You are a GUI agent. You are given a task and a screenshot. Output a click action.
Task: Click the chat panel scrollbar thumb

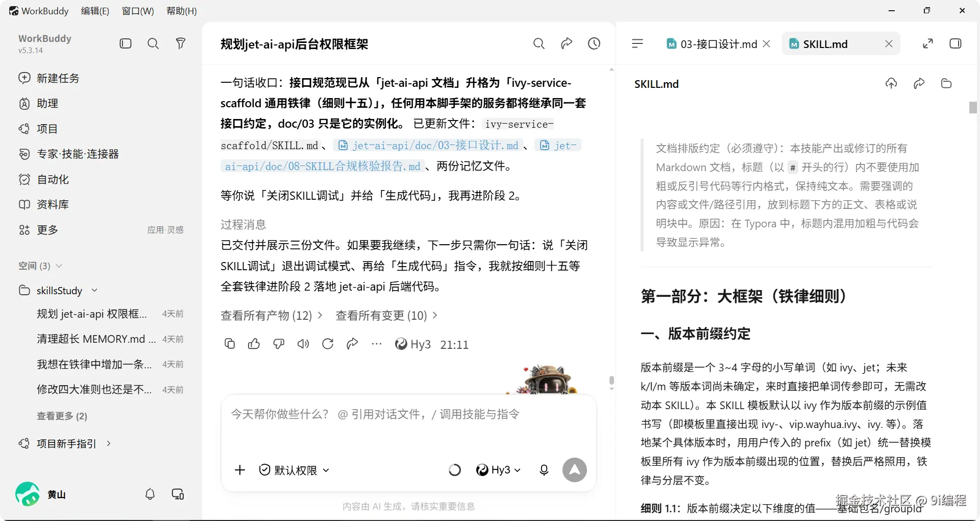coord(611,381)
